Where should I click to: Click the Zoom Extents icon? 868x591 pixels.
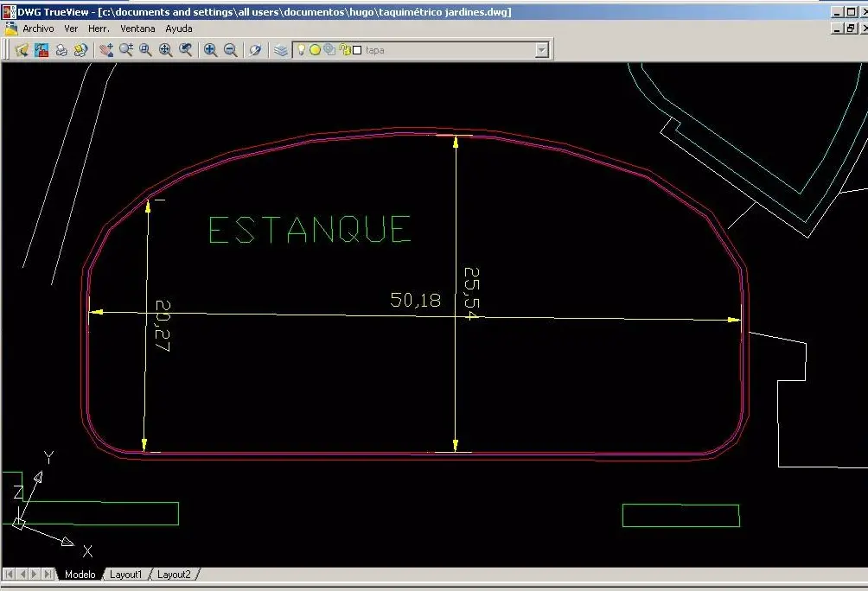(165, 50)
